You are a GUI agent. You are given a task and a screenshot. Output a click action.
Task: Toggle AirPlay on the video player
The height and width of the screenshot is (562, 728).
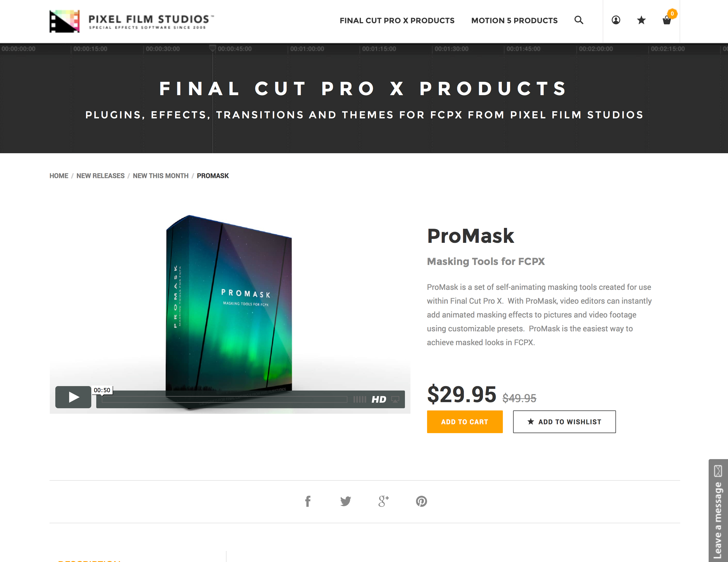(395, 399)
